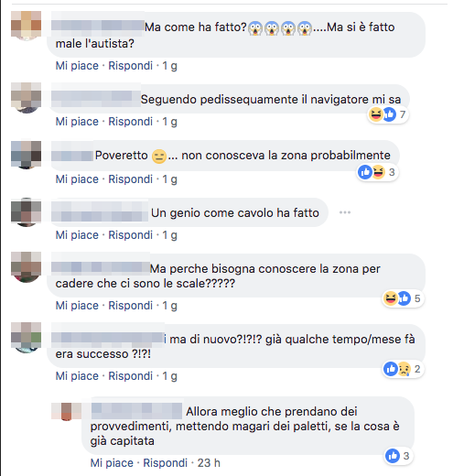View reactions on 'cadere che ci sono le scale' comment
This screenshot has height=476, width=453.
point(403,298)
